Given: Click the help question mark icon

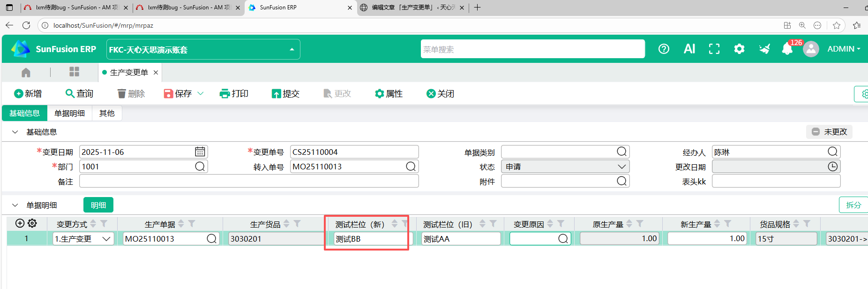Looking at the screenshot, I should [664, 49].
